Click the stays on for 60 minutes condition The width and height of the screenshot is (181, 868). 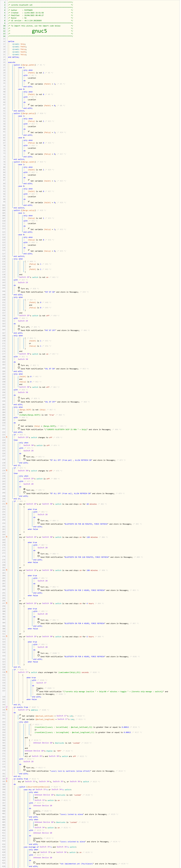click(58, 504)
